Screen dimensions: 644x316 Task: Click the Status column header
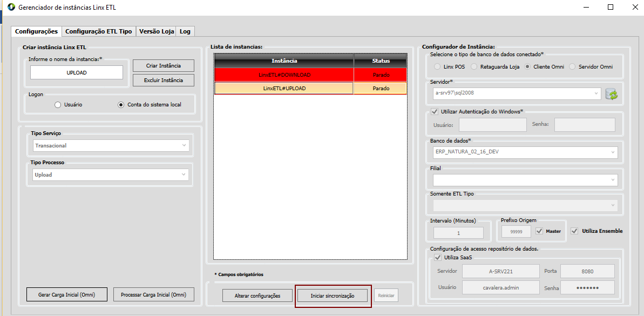[381, 61]
